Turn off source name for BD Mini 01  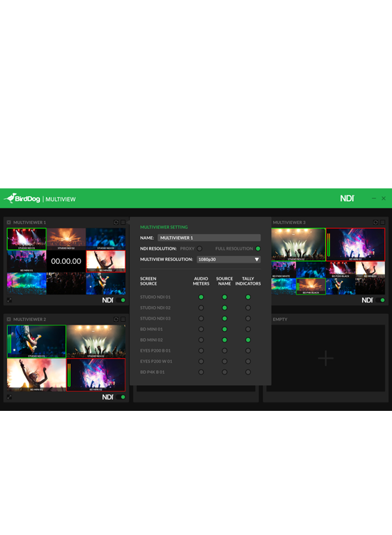[225, 330]
